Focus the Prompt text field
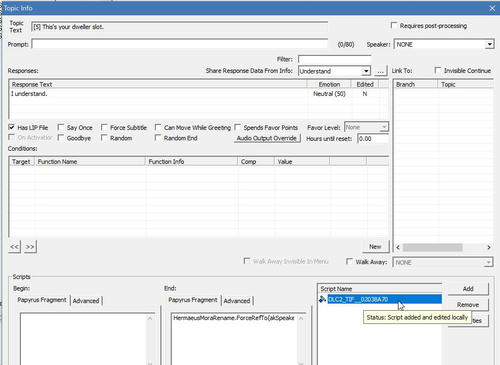This screenshot has height=365, width=500. [180, 44]
